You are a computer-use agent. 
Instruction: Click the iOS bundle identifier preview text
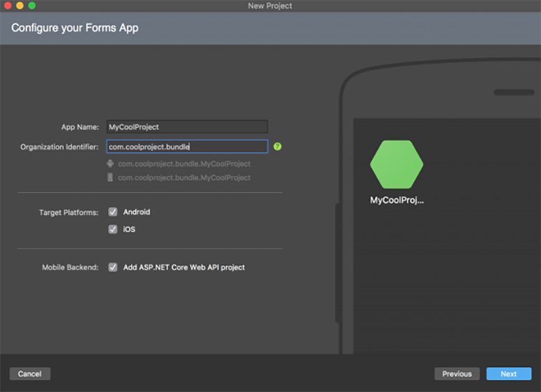tap(184, 178)
